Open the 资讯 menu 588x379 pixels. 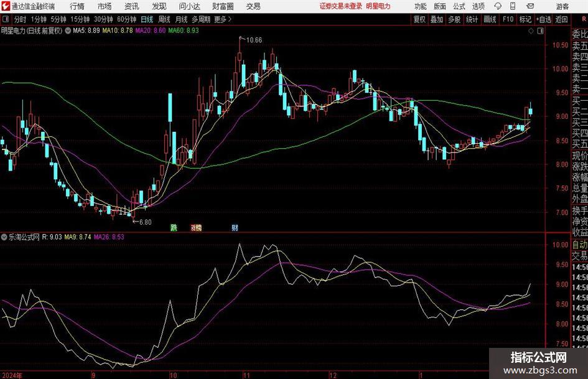pos(132,6)
